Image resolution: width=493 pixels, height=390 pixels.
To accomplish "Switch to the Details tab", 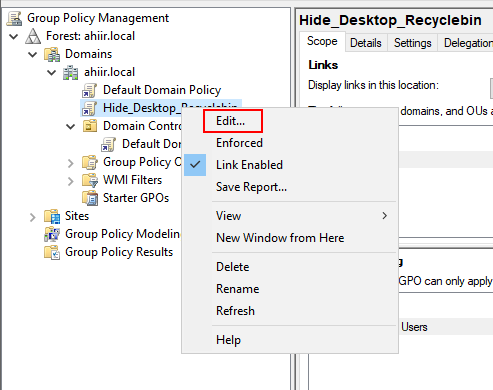I will [x=366, y=43].
